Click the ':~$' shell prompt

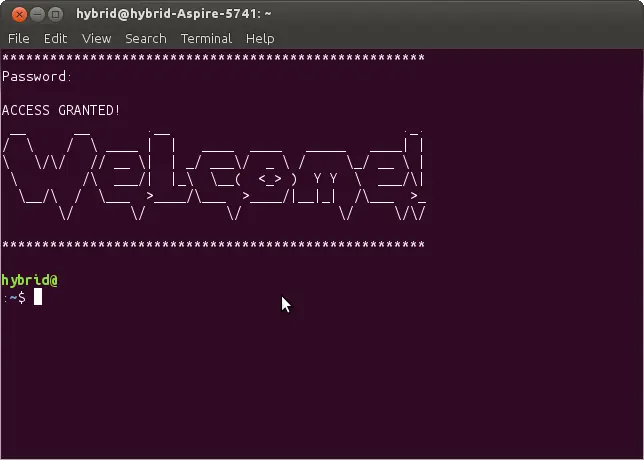pyautogui.click(x=14, y=298)
